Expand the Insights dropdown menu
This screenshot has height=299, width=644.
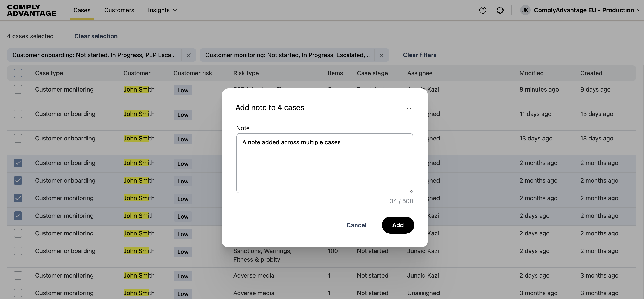point(162,10)
